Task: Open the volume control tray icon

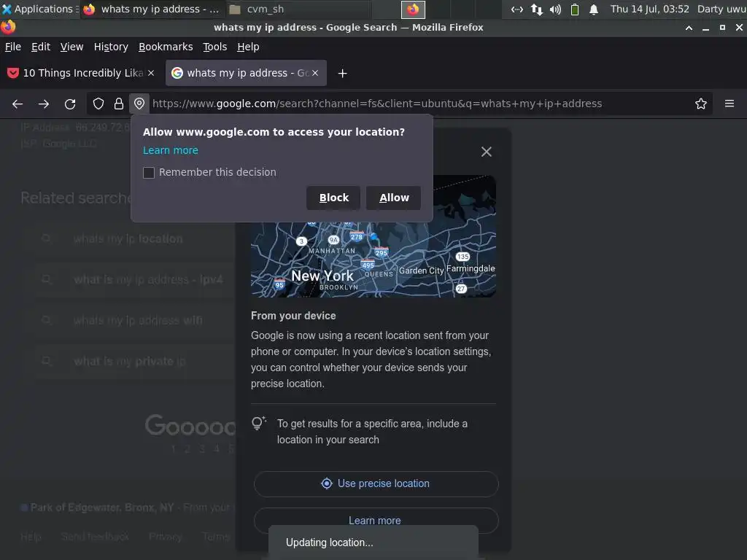Action: [555, 9]
